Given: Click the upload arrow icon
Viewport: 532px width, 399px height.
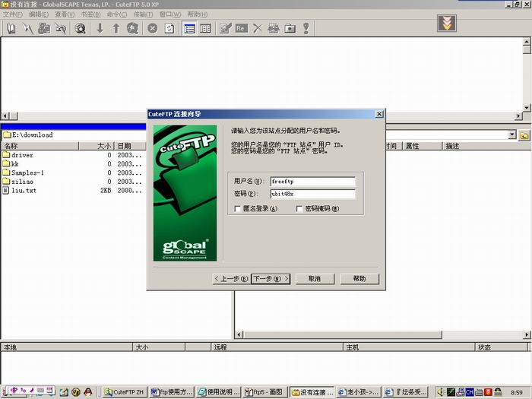Looking at the screenshot, I should pos(116,29).
